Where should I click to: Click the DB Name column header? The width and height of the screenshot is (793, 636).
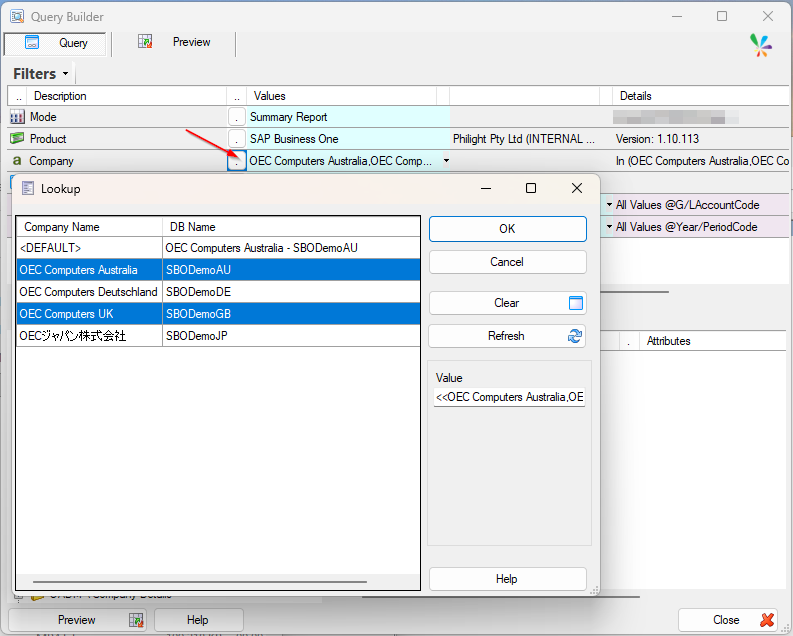click(x=291, y=227)
